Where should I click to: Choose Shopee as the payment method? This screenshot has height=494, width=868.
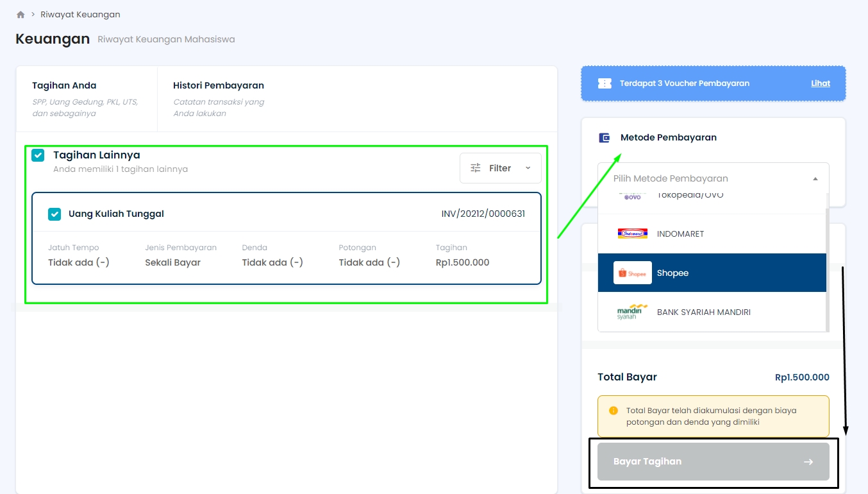[x=712, y=273]
